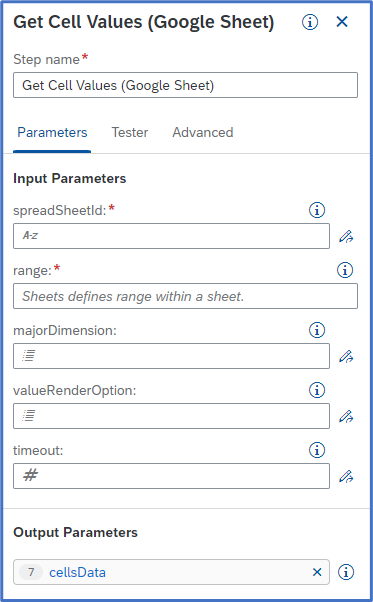Open expression editor for timeout

[346, 476]
